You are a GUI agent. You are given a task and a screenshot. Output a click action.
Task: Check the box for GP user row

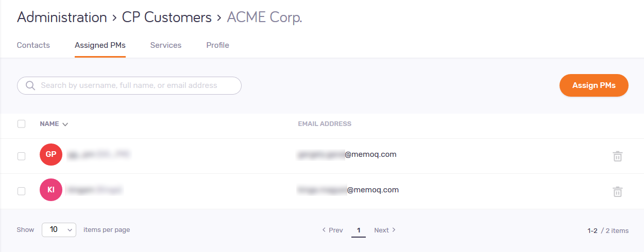(x=21, y=156)
